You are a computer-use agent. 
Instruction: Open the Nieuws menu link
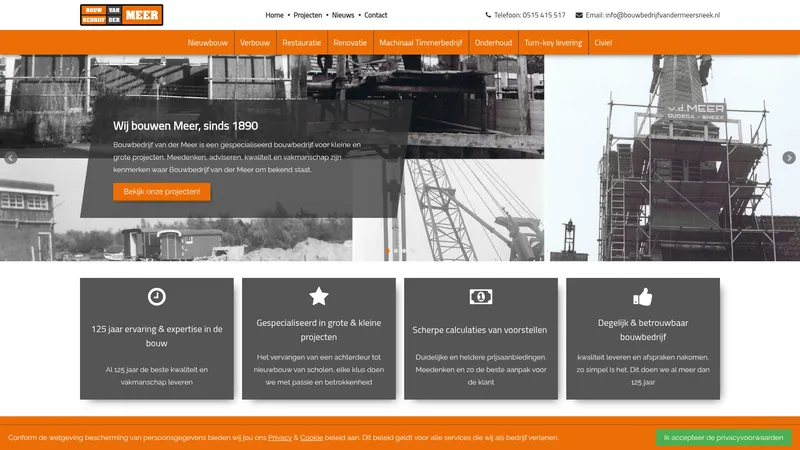[x=343, y=15]
